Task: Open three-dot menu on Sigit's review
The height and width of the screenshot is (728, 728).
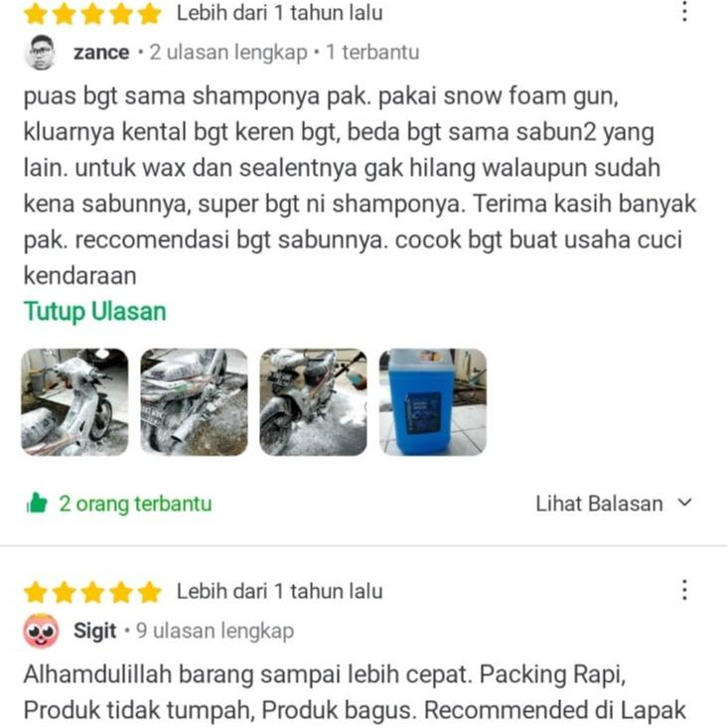Action: click(684, 590)
